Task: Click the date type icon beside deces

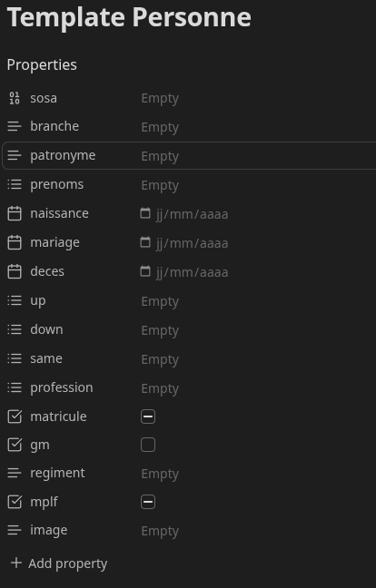Action: coord(15,271)
